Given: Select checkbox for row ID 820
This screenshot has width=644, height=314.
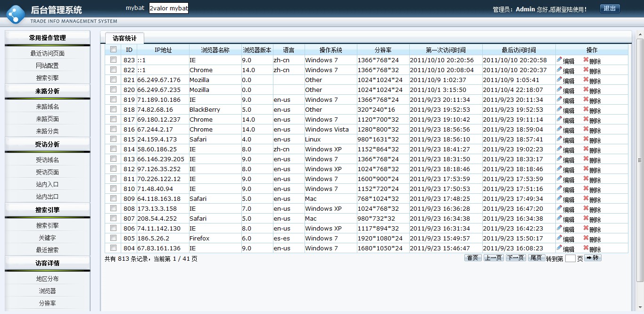Looking at the screenshot, I should click(113, 90).
